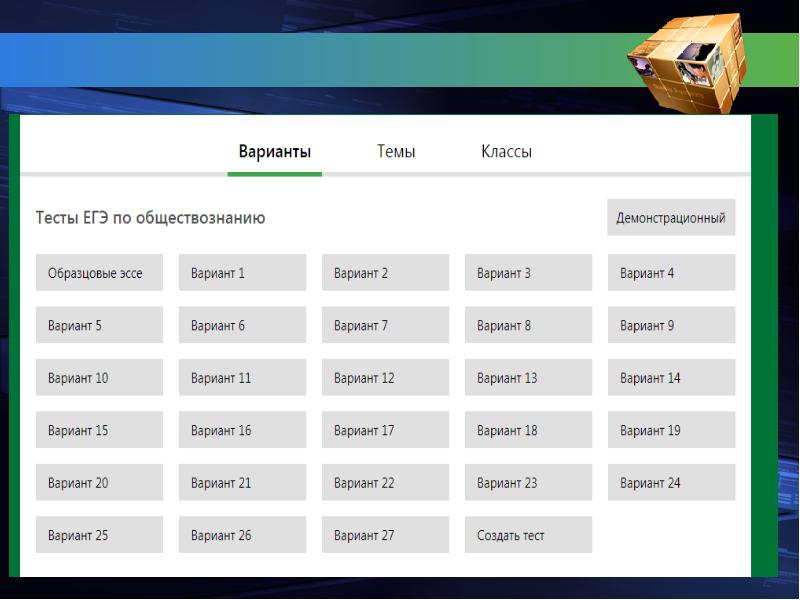Switch to the Варианты tab
800x600 pixels.
(274, 153)
